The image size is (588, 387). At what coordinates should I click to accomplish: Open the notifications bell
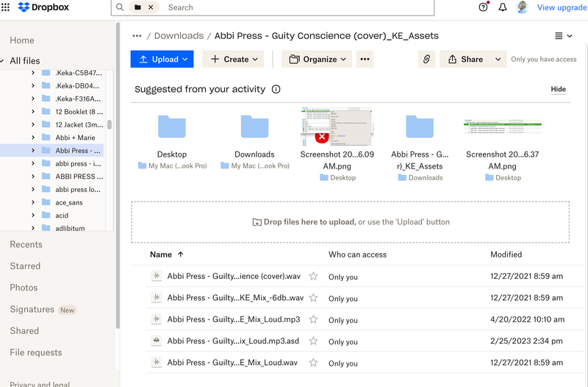503,7
